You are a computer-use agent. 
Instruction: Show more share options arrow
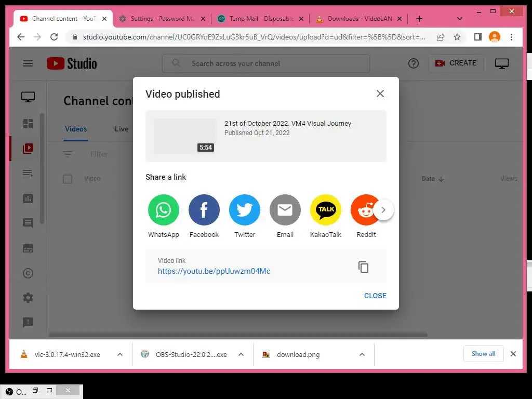click(383, 210)
